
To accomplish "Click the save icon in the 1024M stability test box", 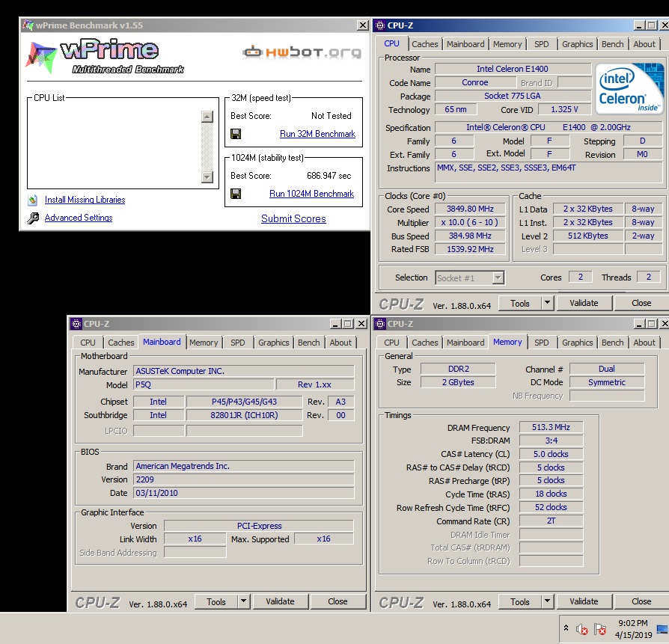I will (x=236, y=194).
